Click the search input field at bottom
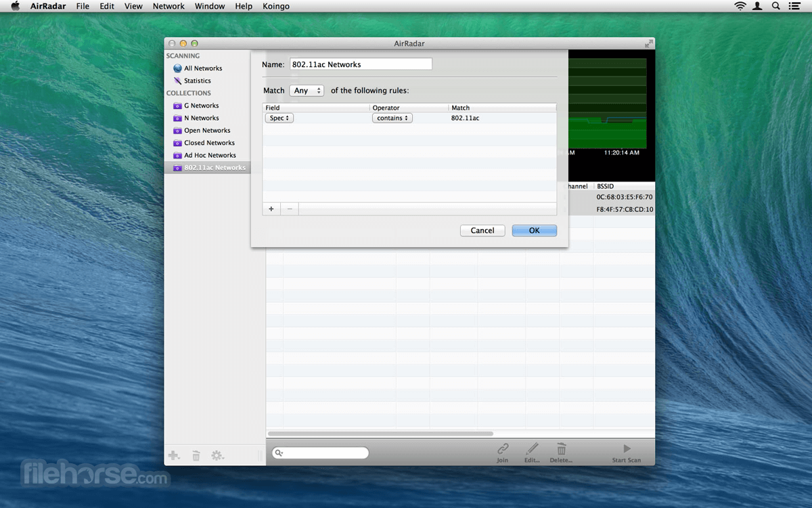Screen dimensions: 812x508 click(320, 453)
